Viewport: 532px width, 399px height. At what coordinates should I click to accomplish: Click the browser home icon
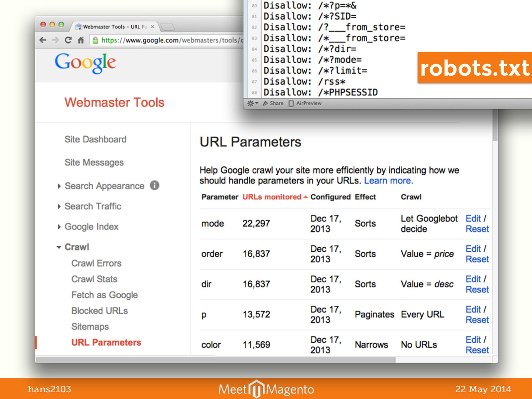coord(81,40)
